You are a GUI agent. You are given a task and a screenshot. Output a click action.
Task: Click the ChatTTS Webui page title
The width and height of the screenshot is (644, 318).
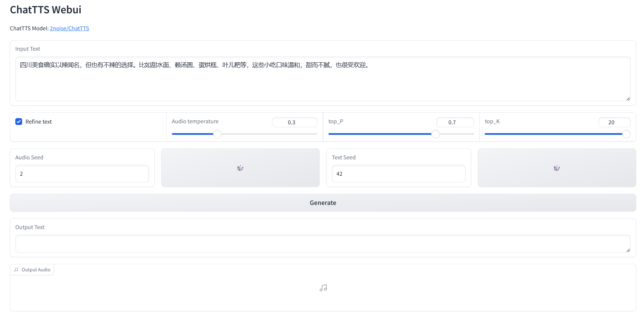point(45,10)
